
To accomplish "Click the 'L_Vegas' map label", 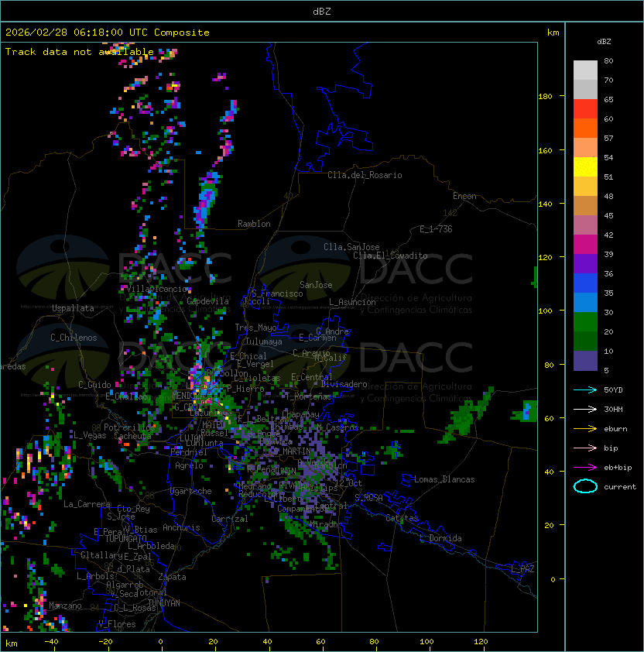I will (x=90, y=435).
